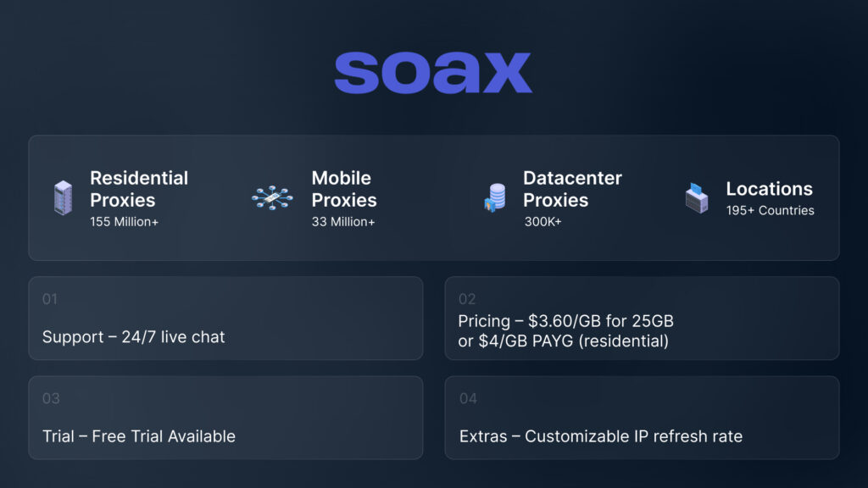Screen dimensions: 868x488
Task: Click the 300K+ count text
Action: [542, 222]
